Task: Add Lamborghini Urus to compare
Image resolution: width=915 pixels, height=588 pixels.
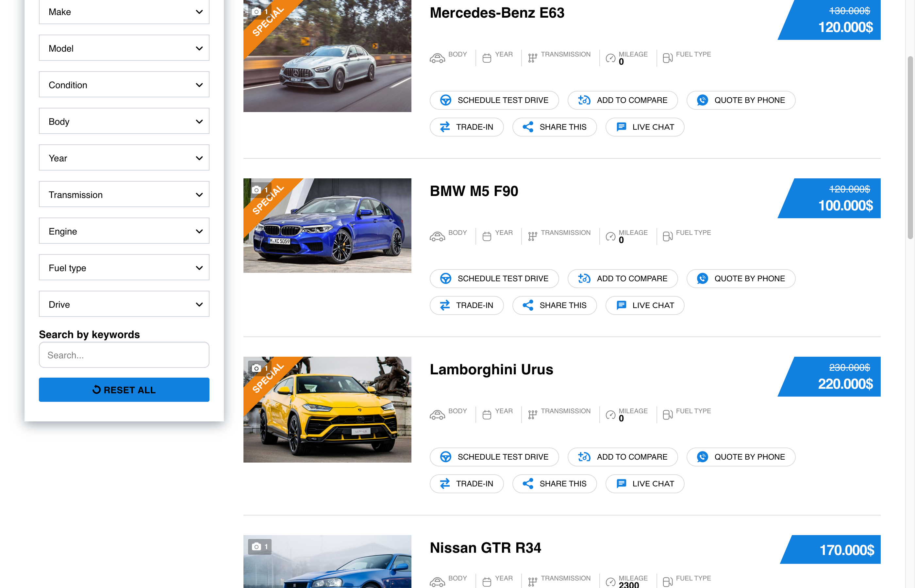Action: coord(623,457)
